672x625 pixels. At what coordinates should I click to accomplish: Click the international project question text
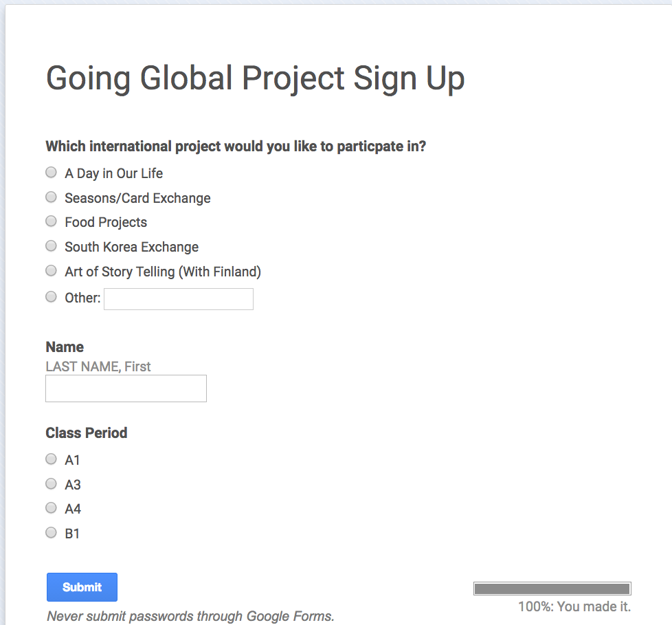(236, 146)
